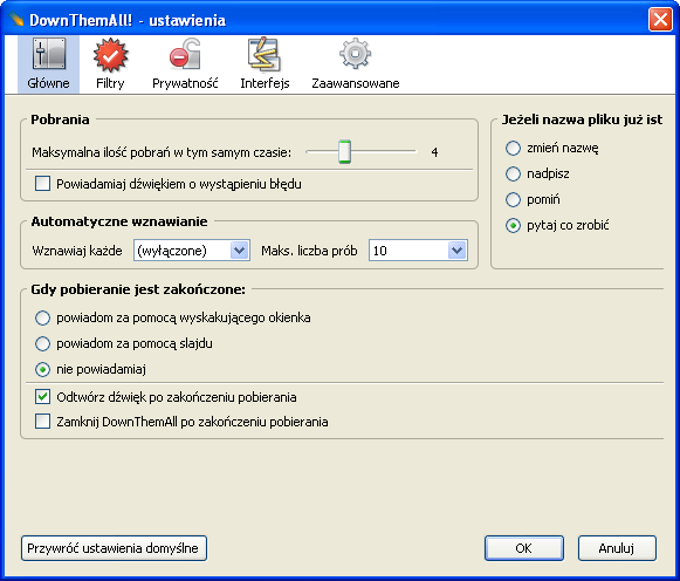Open the Wznawiaj każde dropdown arrow
The height and width of the screenshot is (581, 680).
tap(239, 250)
